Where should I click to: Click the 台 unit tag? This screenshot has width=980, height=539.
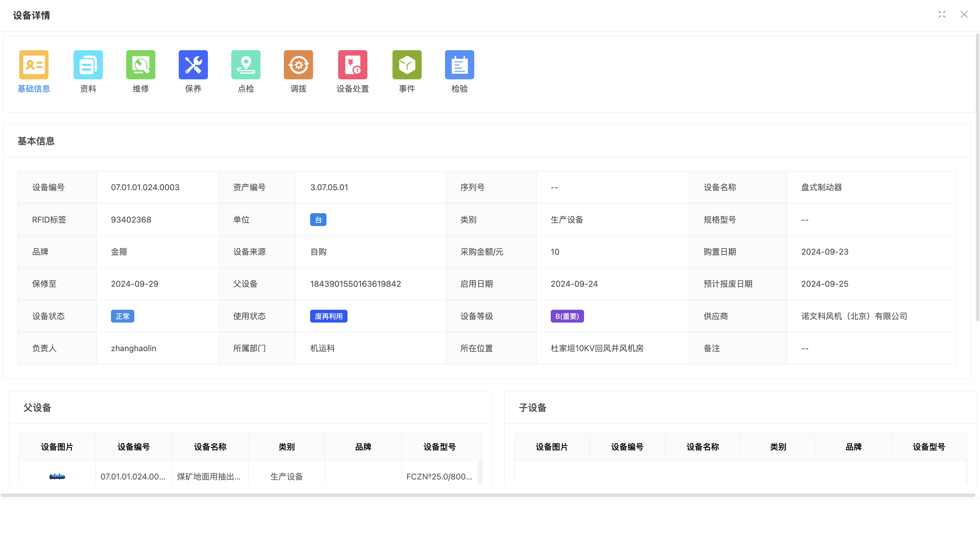tap(318, 219)
